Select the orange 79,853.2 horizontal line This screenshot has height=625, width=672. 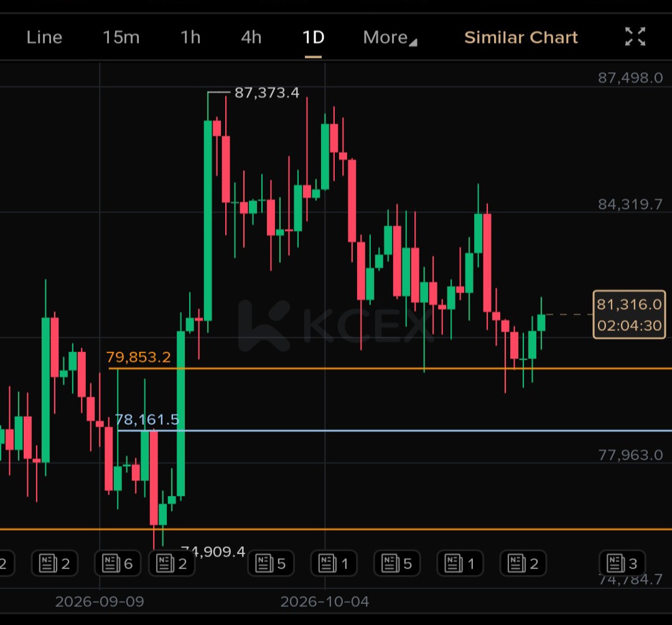point(390,368)
